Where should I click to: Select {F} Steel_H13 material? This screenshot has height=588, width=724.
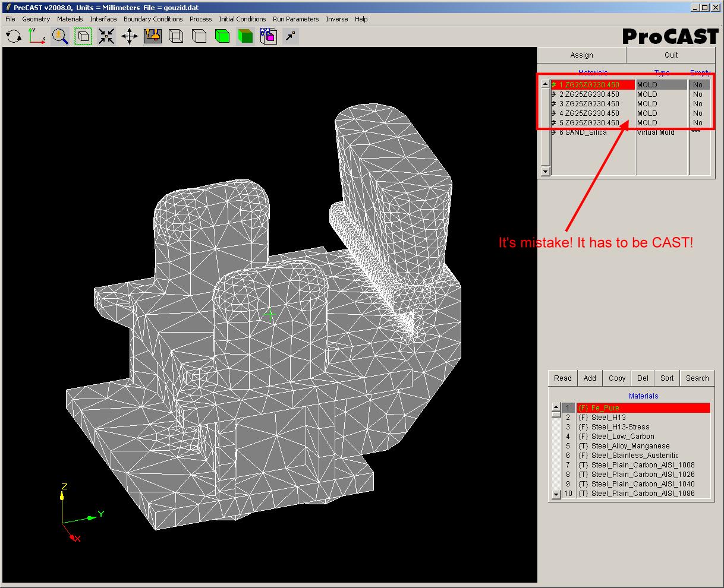click(x=643, y=418)
